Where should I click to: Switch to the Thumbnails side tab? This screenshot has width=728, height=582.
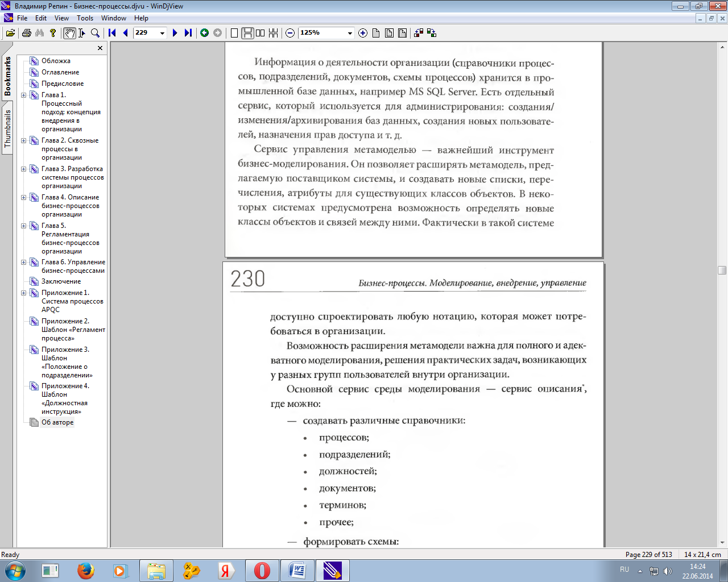click(7, 129)
